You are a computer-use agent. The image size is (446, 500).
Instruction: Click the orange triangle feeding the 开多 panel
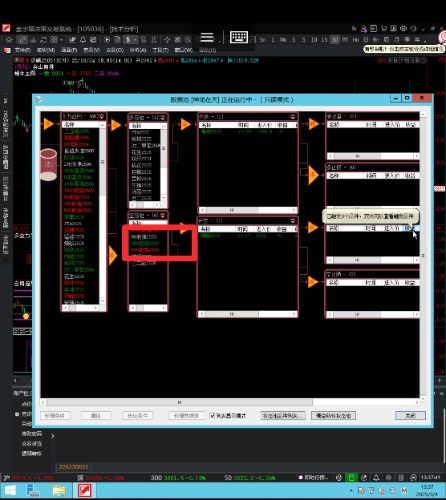click(185, 124)
